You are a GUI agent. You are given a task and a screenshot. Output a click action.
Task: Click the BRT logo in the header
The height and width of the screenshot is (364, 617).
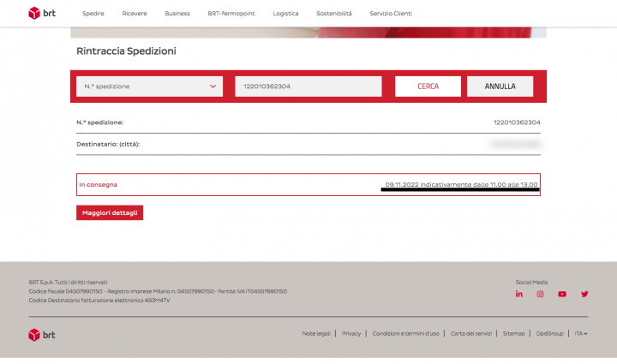point(39,14)
